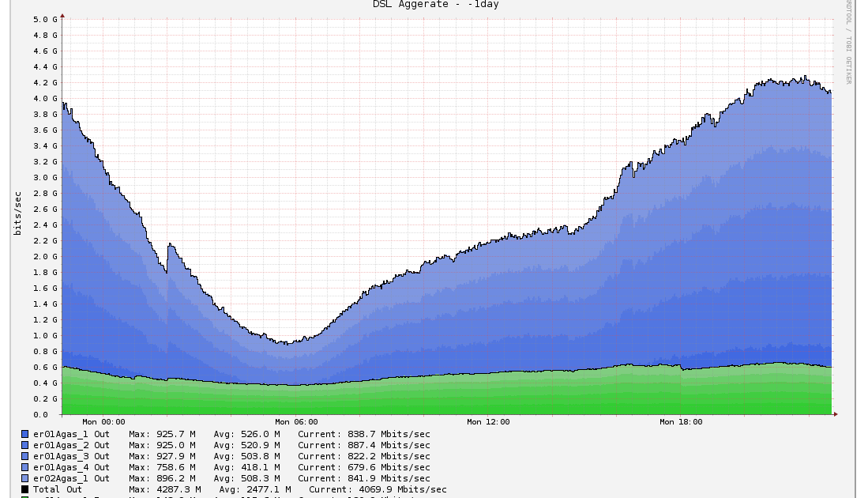The height and width of the screenshot is (498, 868).
Task: Click the 'Mon 00:00' x-axis label
Action: click(103, 422)
